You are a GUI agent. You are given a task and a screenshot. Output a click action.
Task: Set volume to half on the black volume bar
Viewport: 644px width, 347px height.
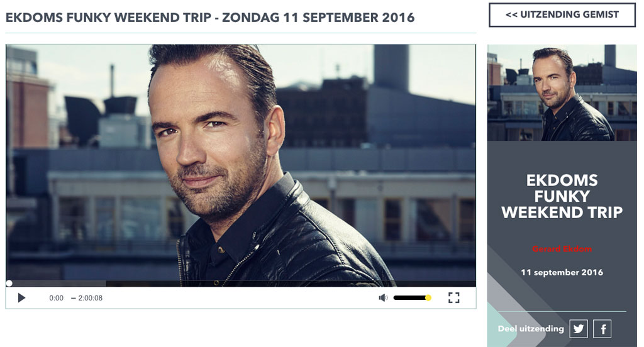(411, 298)
